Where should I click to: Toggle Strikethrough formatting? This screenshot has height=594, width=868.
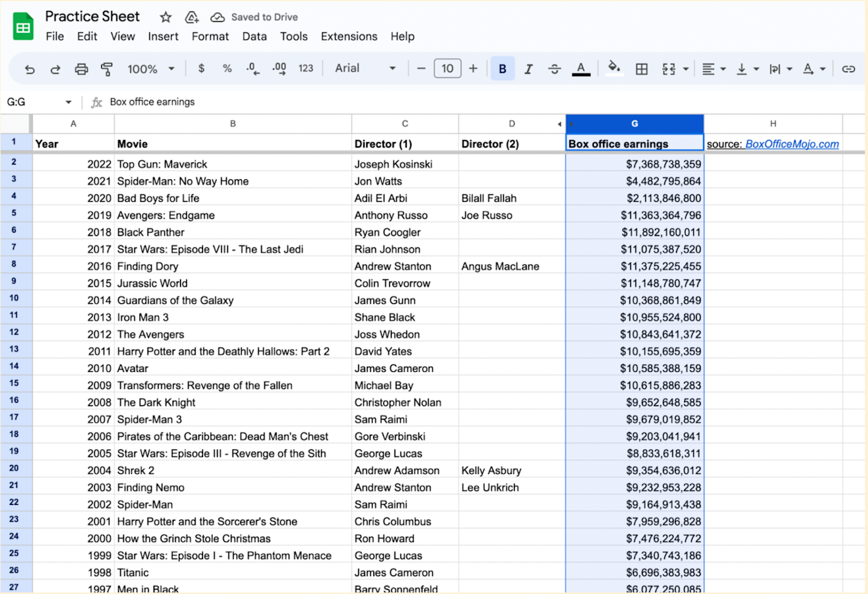point(554,69)
